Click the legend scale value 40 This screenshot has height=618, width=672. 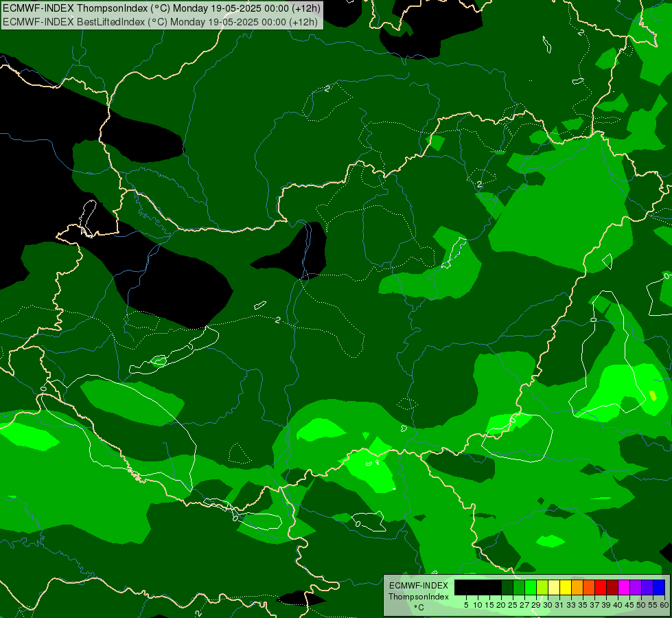pyautogui.click(x=618, y=605)
